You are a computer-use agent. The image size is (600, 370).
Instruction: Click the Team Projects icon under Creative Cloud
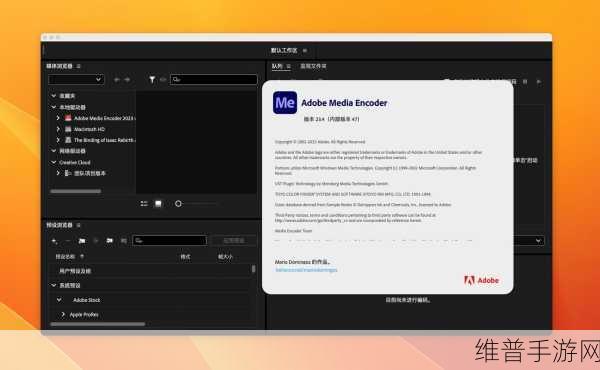68,173
